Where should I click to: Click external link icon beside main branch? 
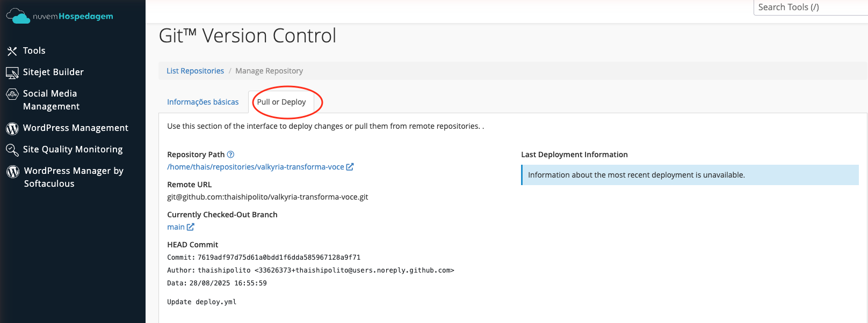click(190, 227)
